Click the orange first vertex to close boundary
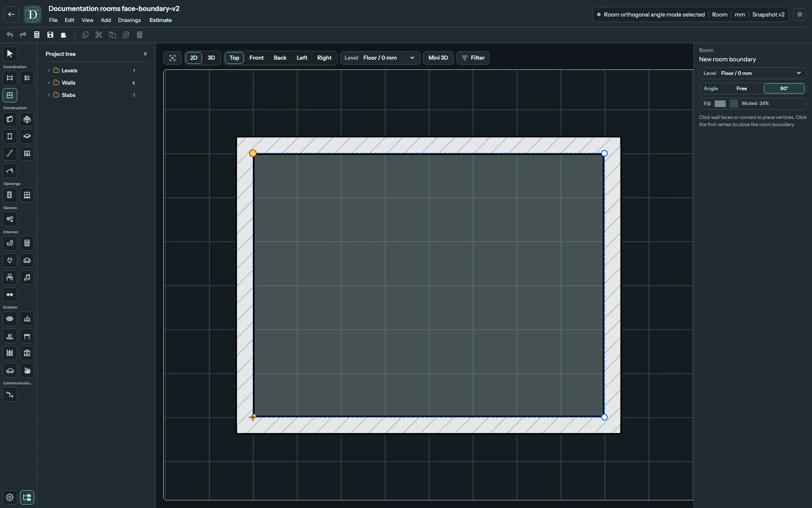 253,153
